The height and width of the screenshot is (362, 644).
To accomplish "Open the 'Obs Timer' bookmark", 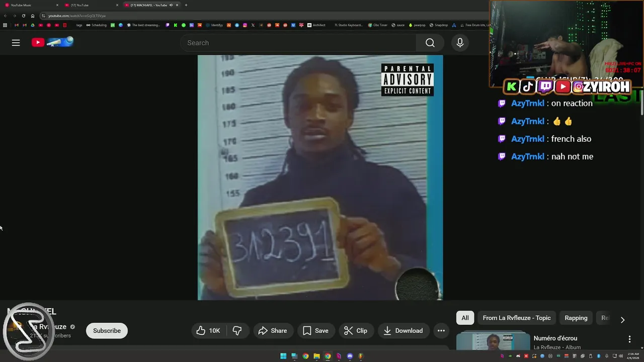I will [x=378, y=25].
